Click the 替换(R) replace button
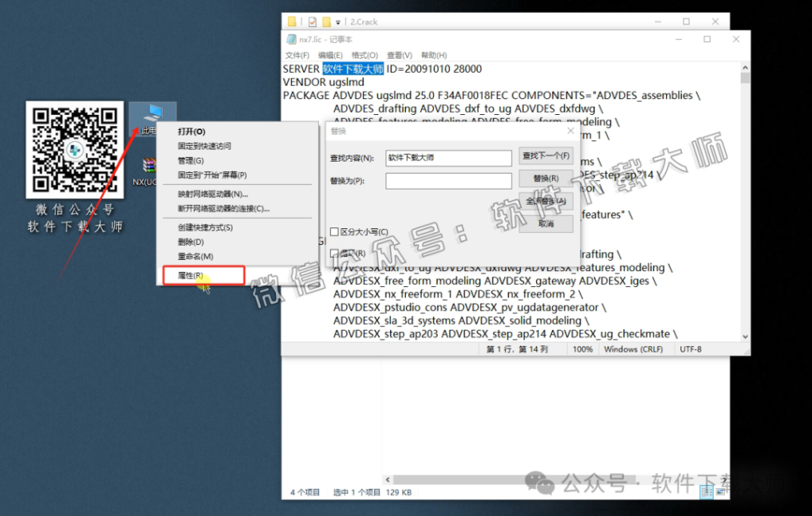The width and height of the screenshot is (812, 516). pyautogui.click(x=546, y=178)
